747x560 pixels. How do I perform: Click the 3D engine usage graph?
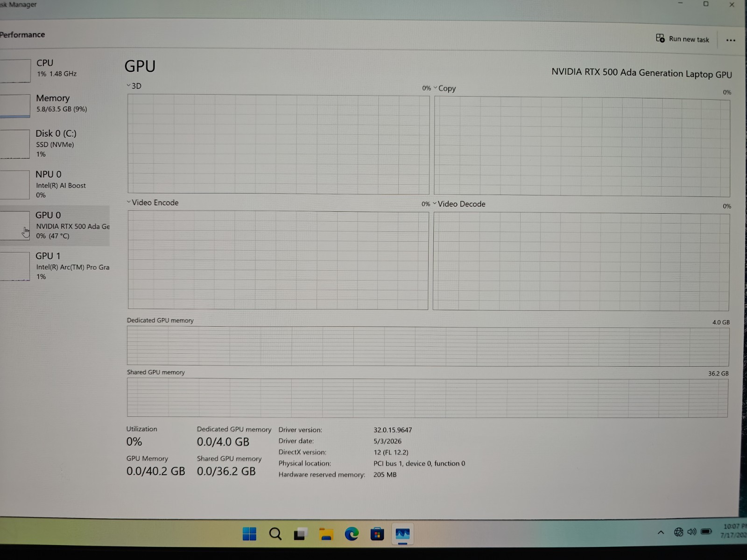point(278,144)
